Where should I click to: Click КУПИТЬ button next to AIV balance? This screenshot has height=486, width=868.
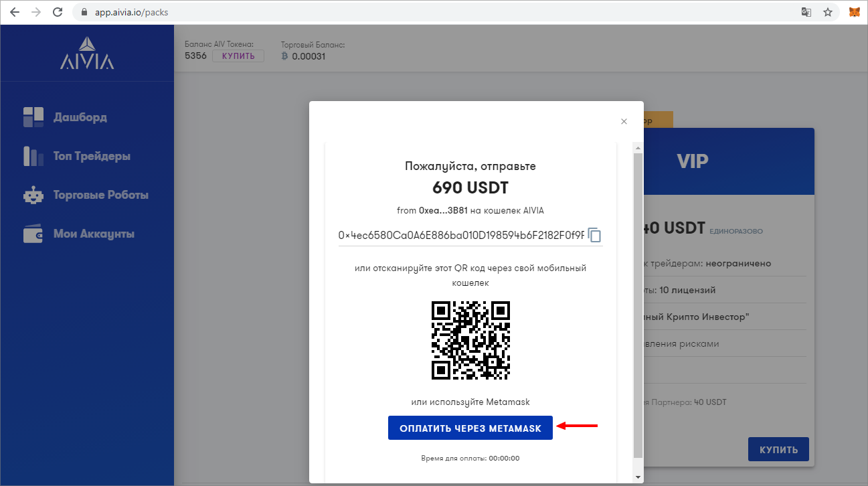click(238, 56)
